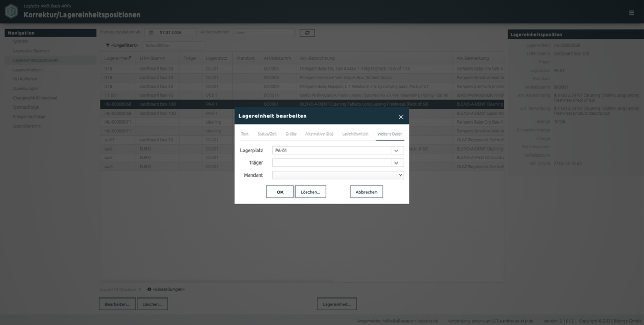Open Lagereinheitspositionen in the navigation
The image size is (644, 325).
tap(35, 60)
